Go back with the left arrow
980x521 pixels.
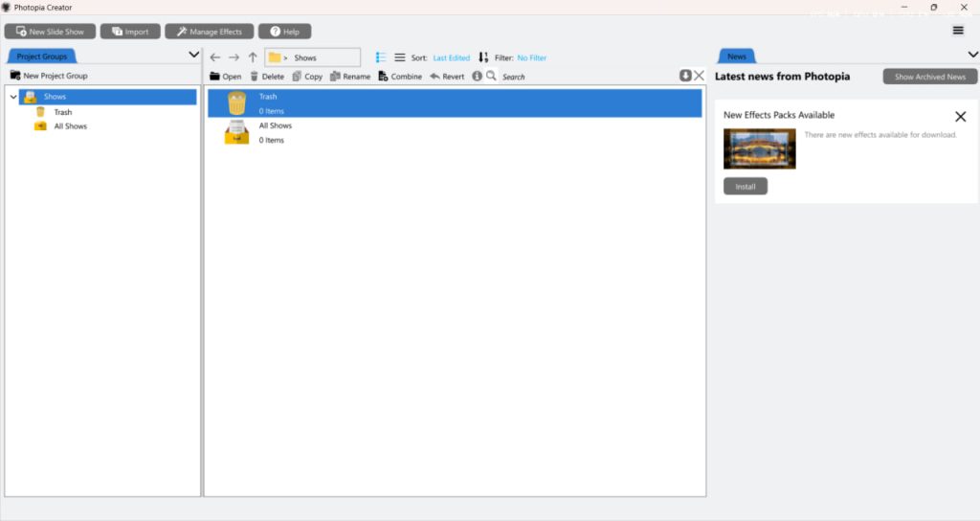215,57
